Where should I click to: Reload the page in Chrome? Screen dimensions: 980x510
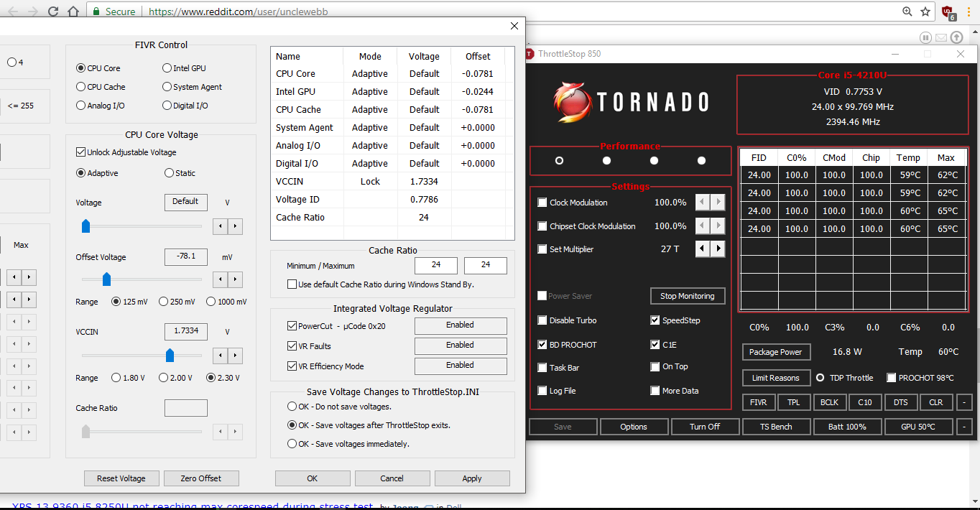(x=53, y=11)
